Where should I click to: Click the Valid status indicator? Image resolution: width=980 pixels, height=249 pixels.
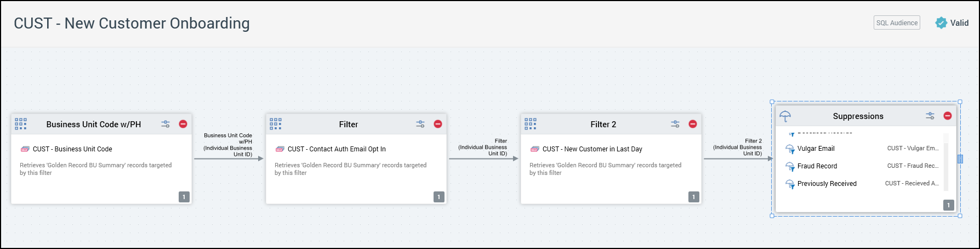coord(952,22)
